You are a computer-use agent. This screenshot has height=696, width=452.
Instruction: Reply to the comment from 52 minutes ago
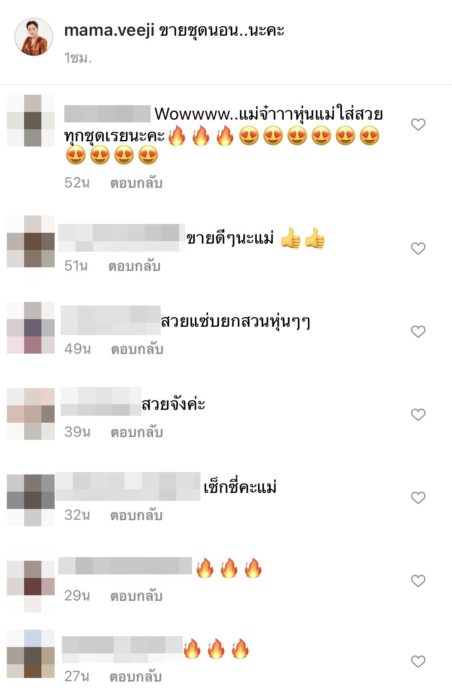pyautogui.click(x=136, y=183)
